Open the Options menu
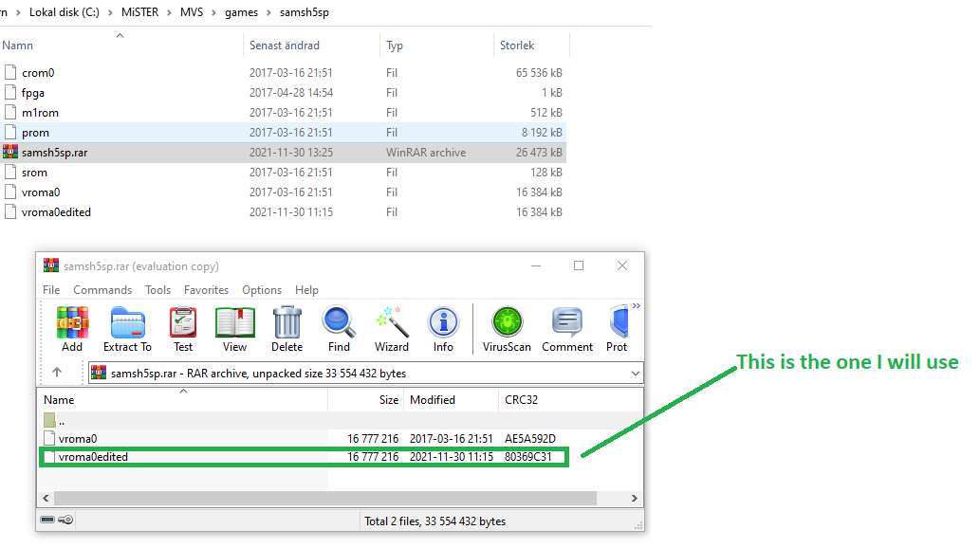 coord(262,290)
